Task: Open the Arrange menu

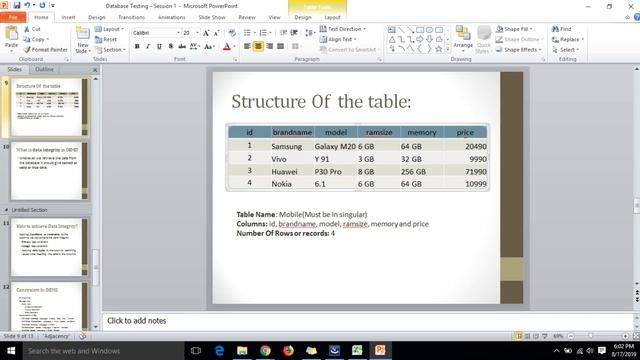Action: click(x=463, y=38)
